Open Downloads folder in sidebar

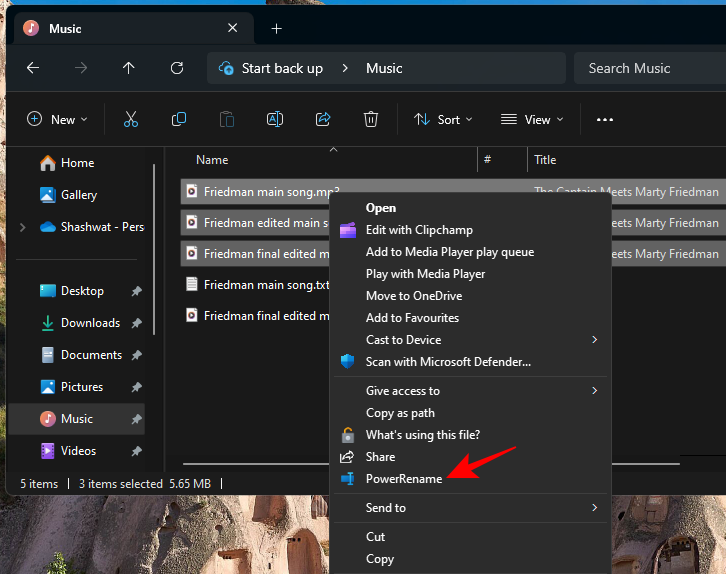(x=90, y=323)
